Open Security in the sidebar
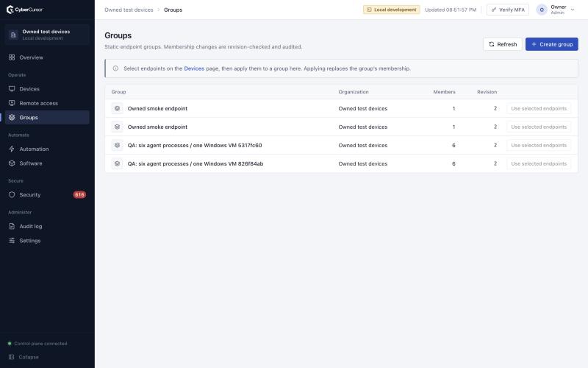 (47, 195)
